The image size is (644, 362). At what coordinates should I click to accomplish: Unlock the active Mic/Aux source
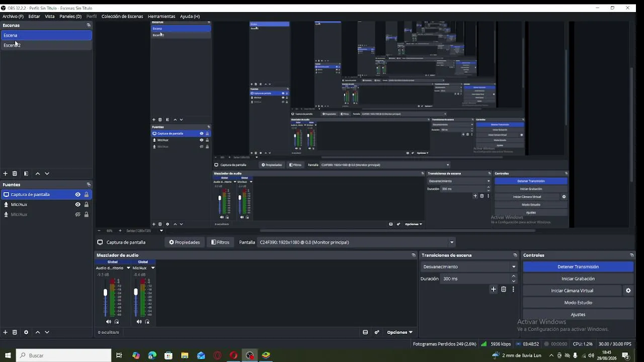point(87,205)
